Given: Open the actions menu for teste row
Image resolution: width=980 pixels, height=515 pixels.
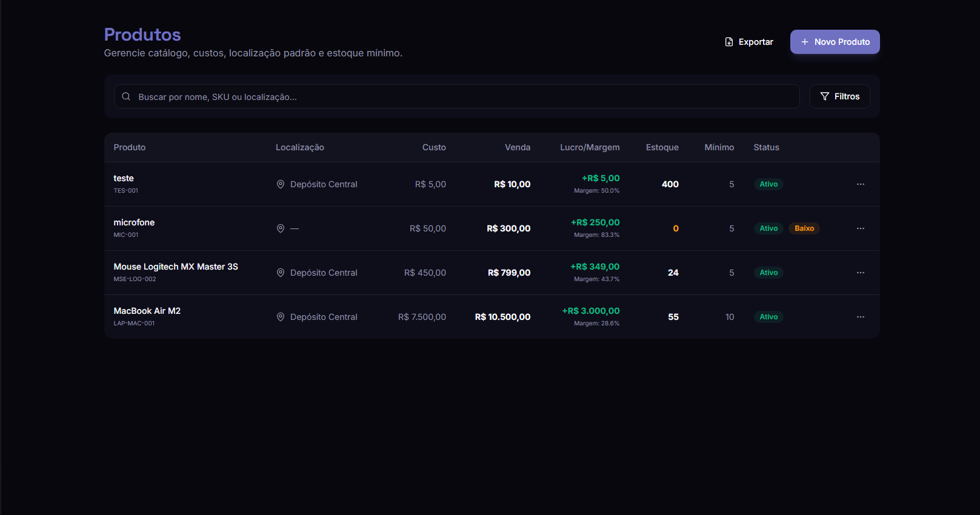Looking at the screenshot, I should 860,184.
